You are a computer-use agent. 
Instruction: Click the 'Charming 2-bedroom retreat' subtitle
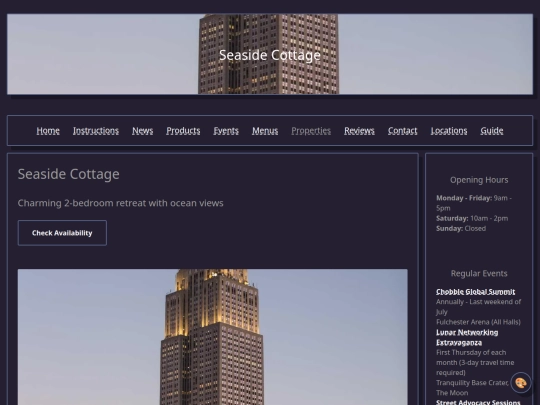coord(121,203)
